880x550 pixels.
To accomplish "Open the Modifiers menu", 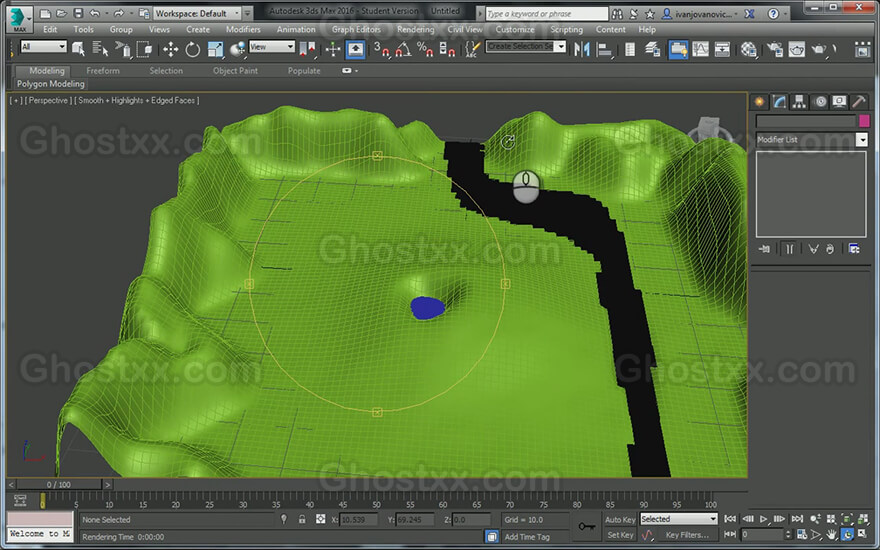I will (x=243, y=29).
